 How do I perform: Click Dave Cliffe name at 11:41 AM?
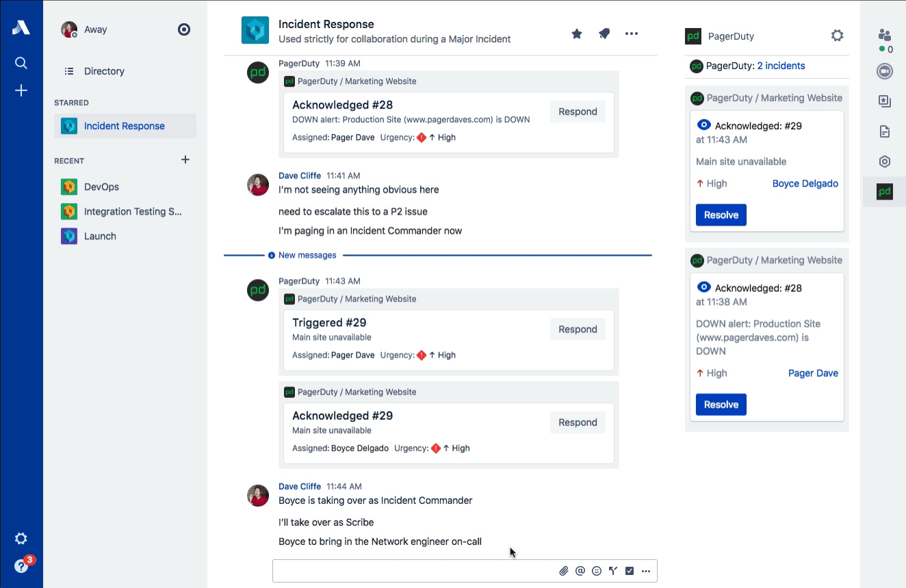[x=300, y=176]
